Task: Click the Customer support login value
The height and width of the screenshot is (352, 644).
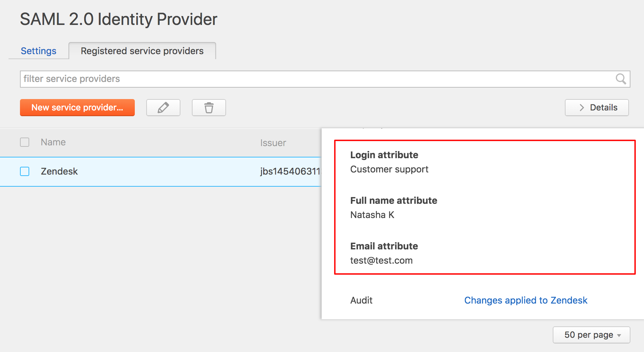Action: [389, 169]
